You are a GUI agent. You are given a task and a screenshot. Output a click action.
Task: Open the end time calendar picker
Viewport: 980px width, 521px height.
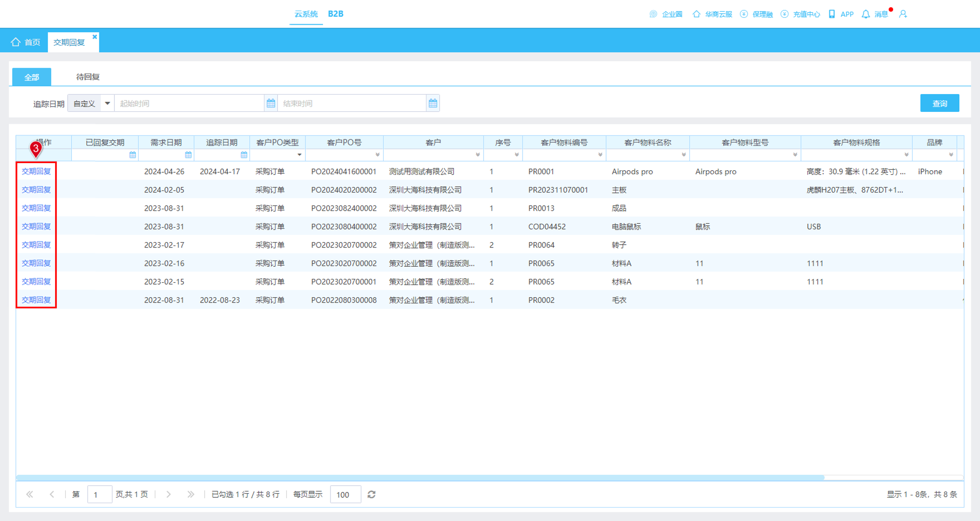[x=433, y=103]
